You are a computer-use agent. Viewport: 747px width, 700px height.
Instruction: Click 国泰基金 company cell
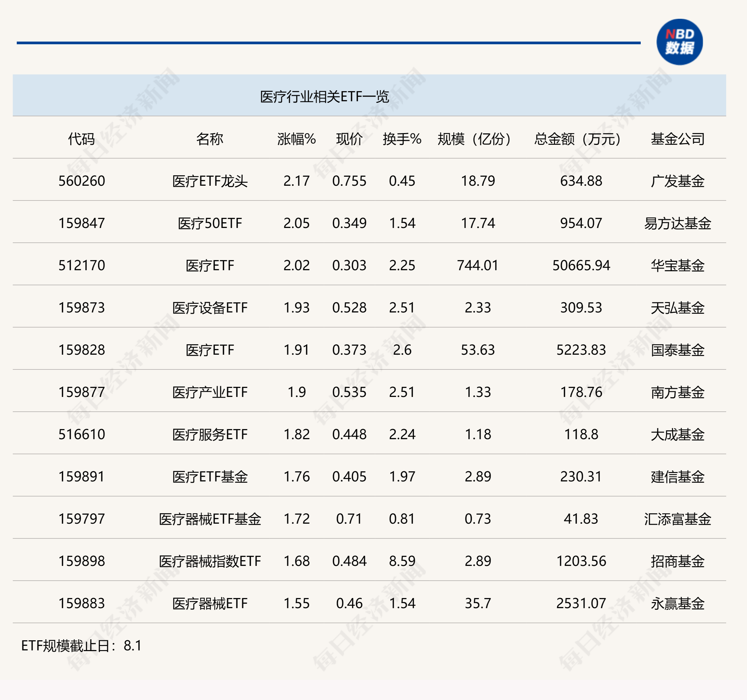click(678, 350)
